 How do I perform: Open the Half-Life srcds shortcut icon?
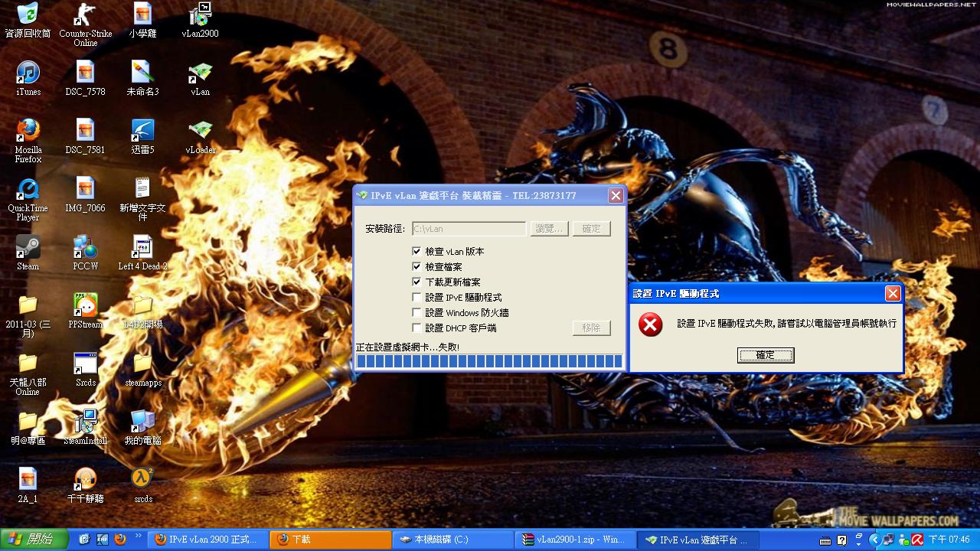click(x=142, y=485)
